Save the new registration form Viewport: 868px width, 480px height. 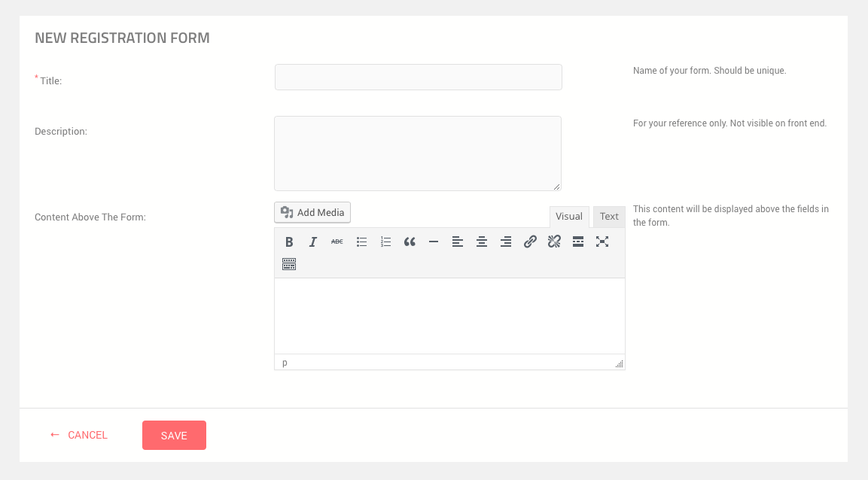pyautogui.click(x=174, y=436)
